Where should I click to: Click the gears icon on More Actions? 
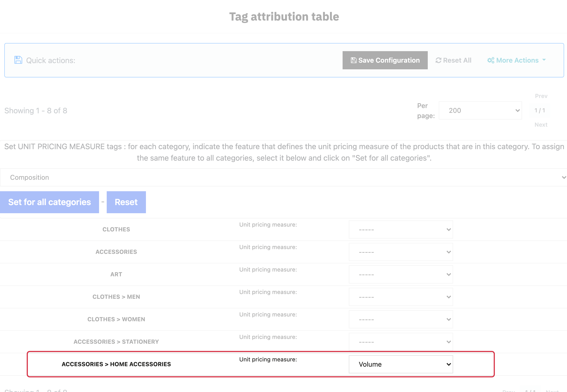coord(491,60)
